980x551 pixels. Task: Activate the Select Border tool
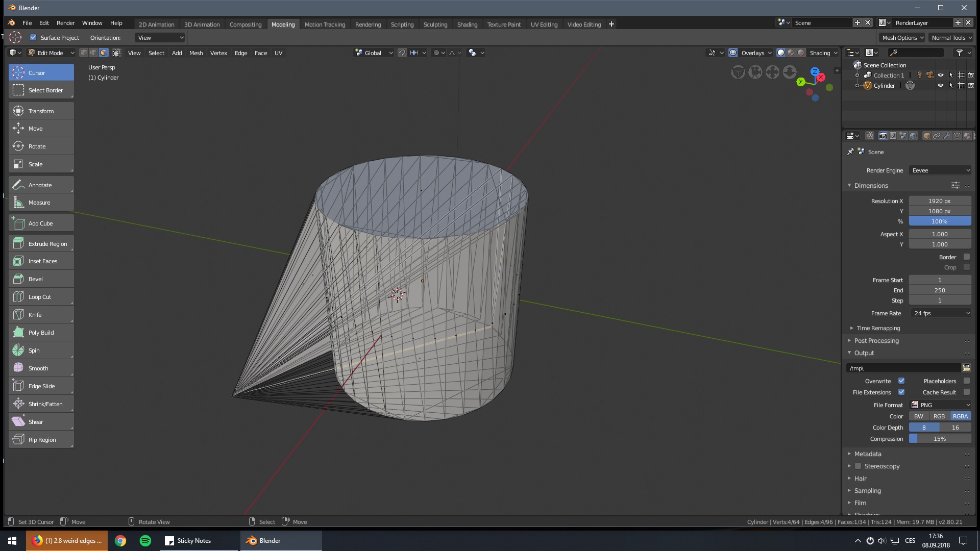pyautogui.click(x=41, y=90)
